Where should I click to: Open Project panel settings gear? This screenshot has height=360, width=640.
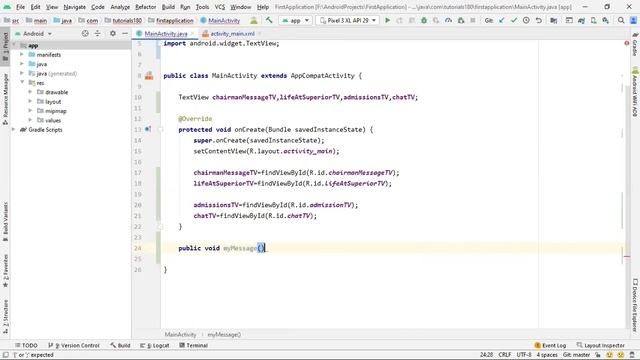click(113, 33)
